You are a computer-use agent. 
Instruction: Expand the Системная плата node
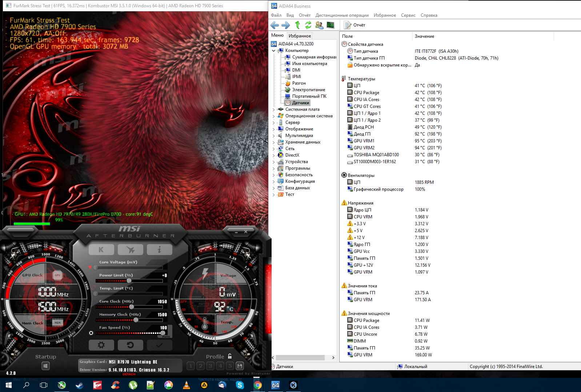click(274, 109)
